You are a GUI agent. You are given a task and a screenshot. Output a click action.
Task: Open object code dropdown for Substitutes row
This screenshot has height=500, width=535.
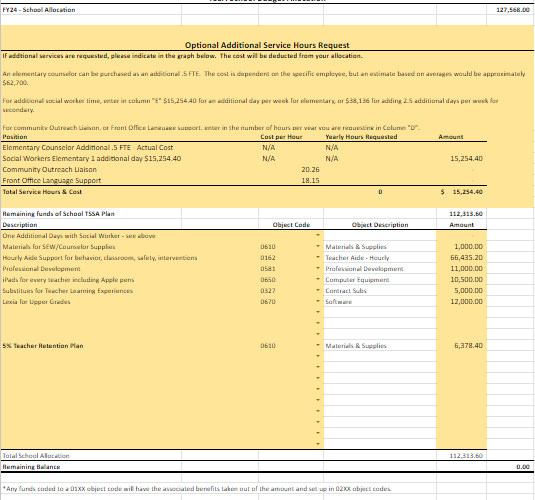click(x=318, y=290)
